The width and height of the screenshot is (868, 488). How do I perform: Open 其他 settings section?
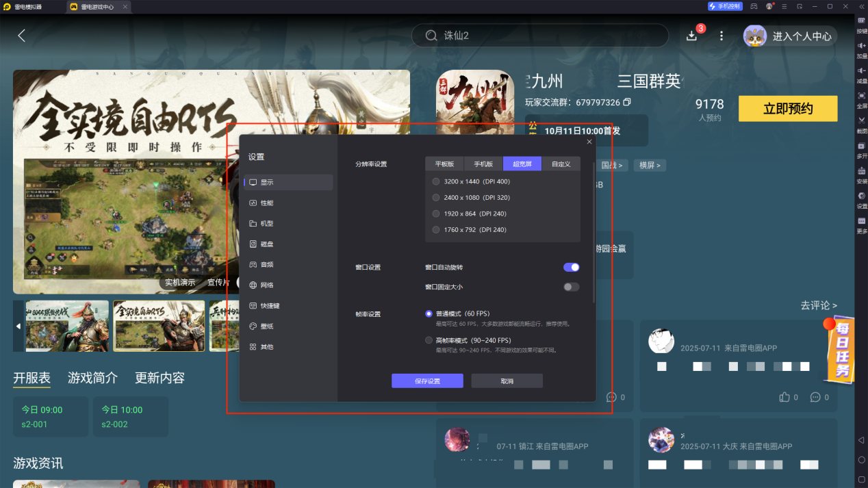[288, 346]
